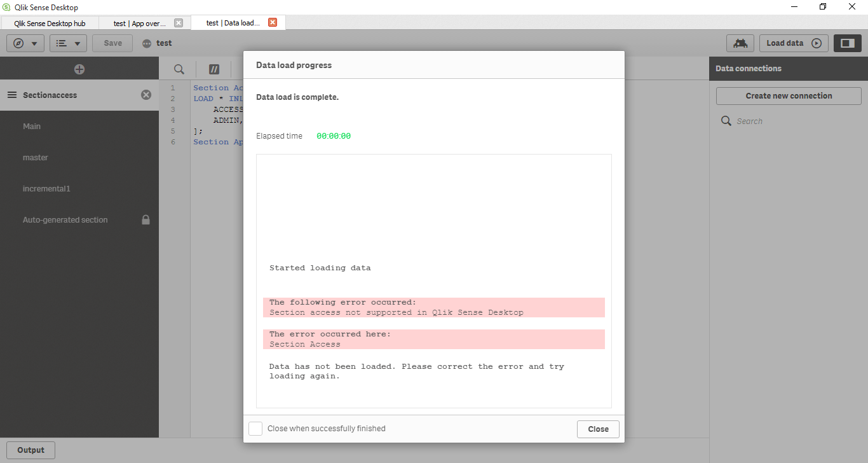This screenshot has height=463, width=868.
Task: Toggle comment on the selected script lines
Action: (x=214, y=69)
